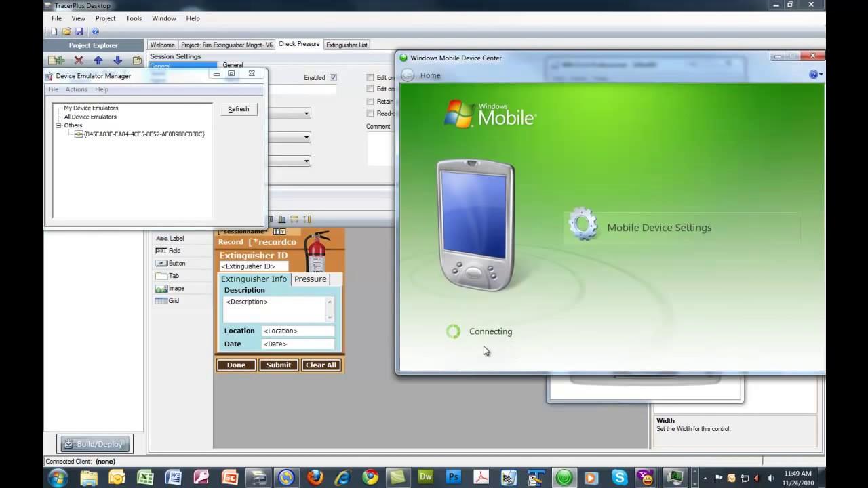868x488 pixels.
Task: Select the Image control in the toolbox
Action: pos(170,288)
